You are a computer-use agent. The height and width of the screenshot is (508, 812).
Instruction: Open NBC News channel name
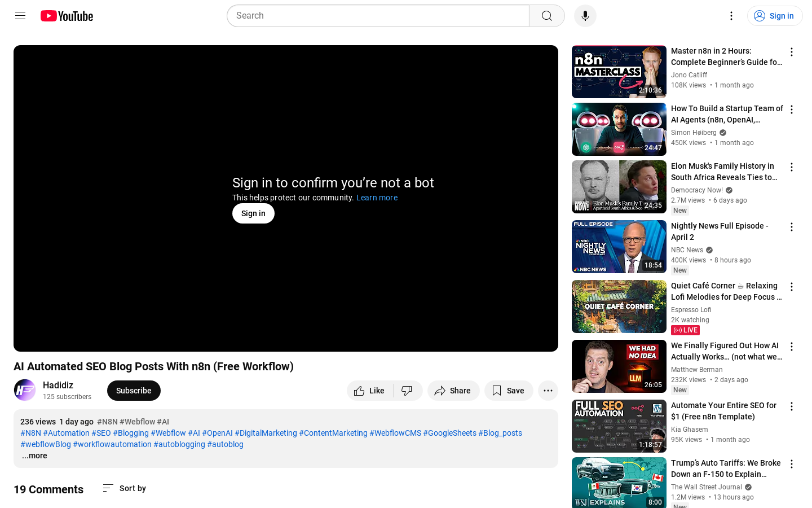pyautogui.click(x=687, y=250)
